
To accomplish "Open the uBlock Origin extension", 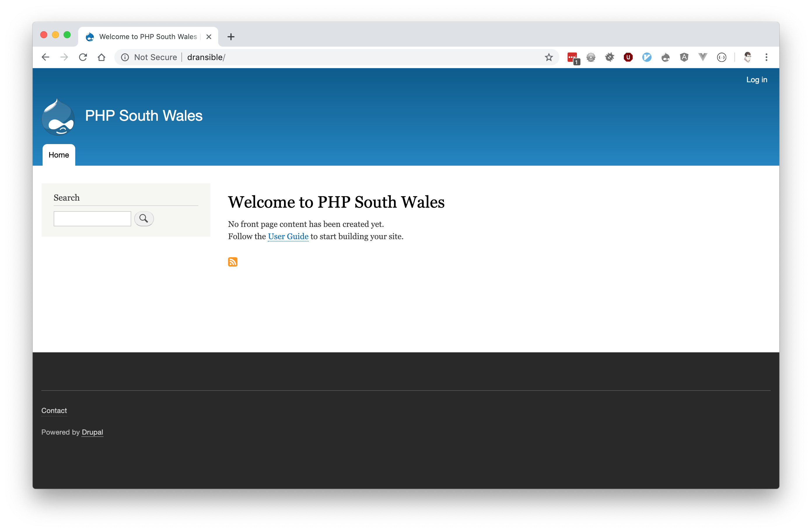I will [628, 57].
